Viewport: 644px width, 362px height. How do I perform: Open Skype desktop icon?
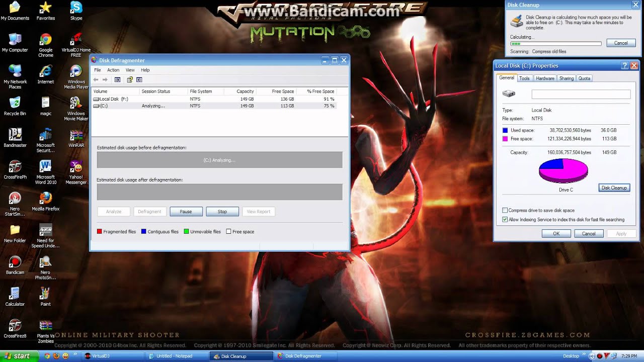coord(76,11)
